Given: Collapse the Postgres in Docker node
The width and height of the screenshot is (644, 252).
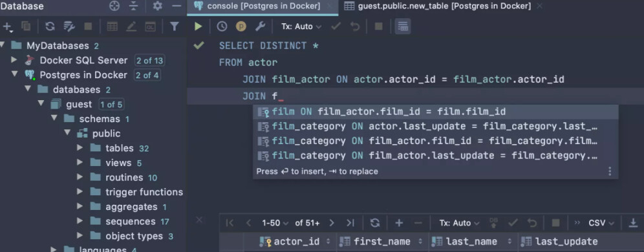Looking at the screenshot, I should coord(15,75).
